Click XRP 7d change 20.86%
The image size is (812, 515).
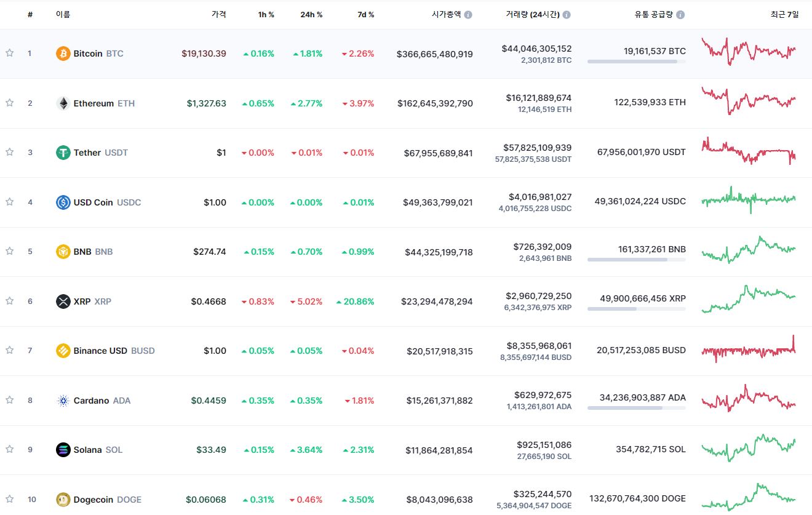[x=355, y=301]
